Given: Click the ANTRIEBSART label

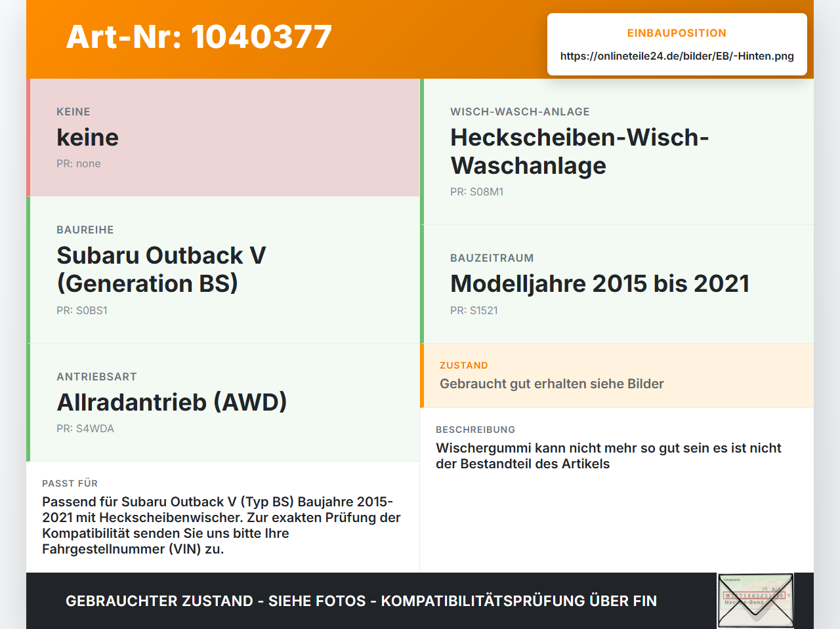Looking at the screenshot, I should coord(96,376).
